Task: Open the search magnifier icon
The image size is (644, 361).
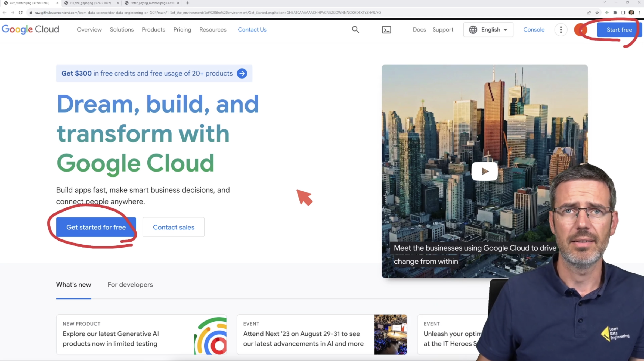Action: point(355,30)
